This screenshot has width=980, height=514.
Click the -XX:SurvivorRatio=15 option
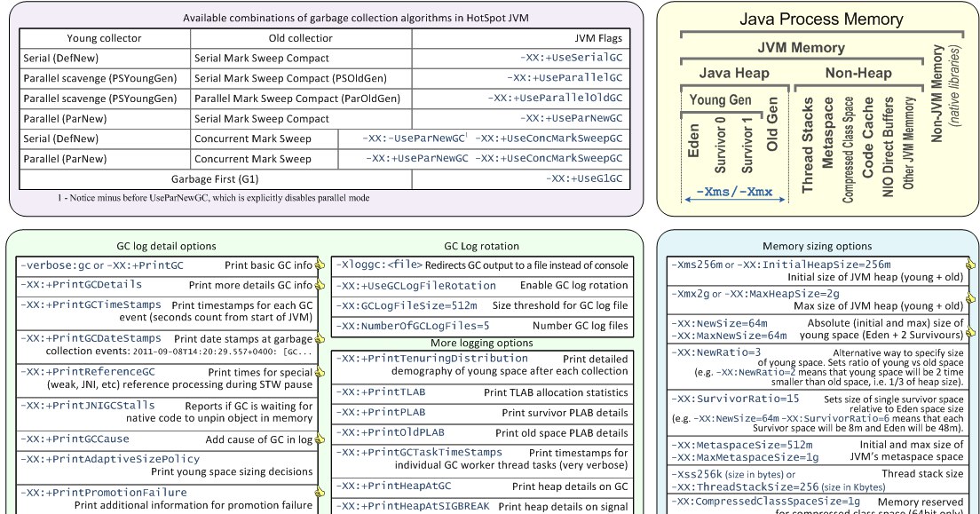click(x=736, y=399)
